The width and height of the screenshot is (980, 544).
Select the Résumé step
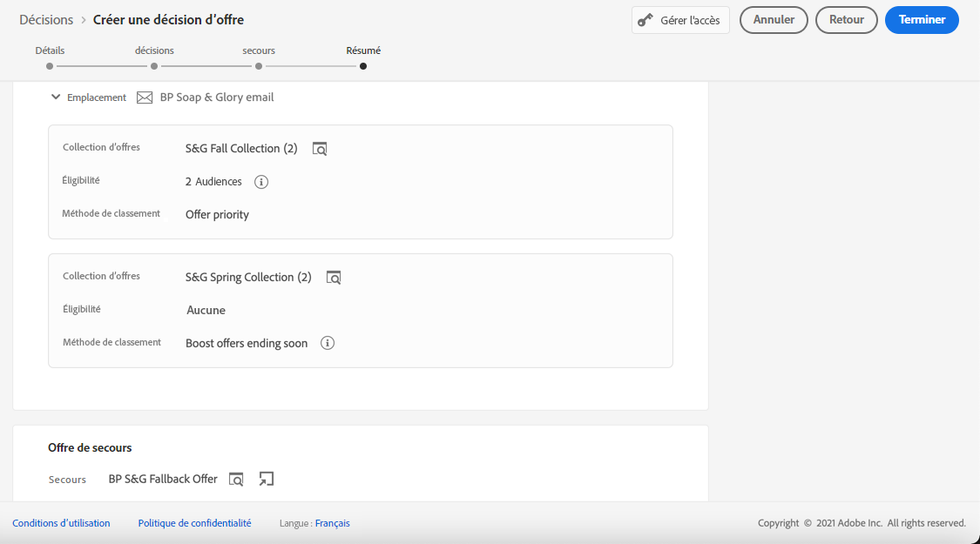(363, 65)
